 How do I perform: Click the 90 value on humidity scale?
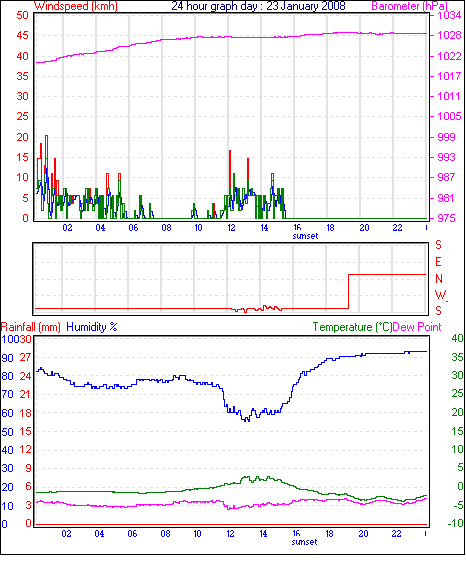8,358
